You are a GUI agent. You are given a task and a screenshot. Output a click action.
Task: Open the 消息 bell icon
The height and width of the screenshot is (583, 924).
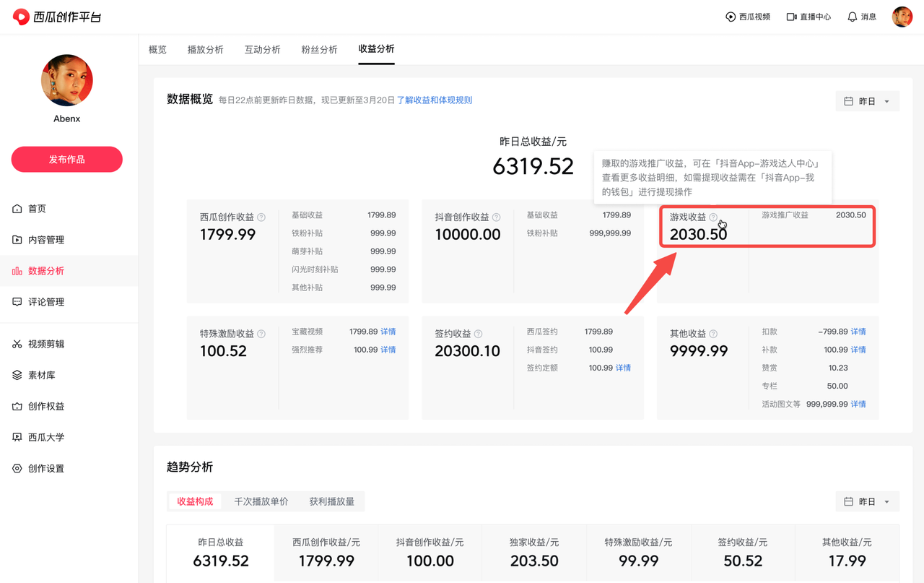[x=853, y=17]
